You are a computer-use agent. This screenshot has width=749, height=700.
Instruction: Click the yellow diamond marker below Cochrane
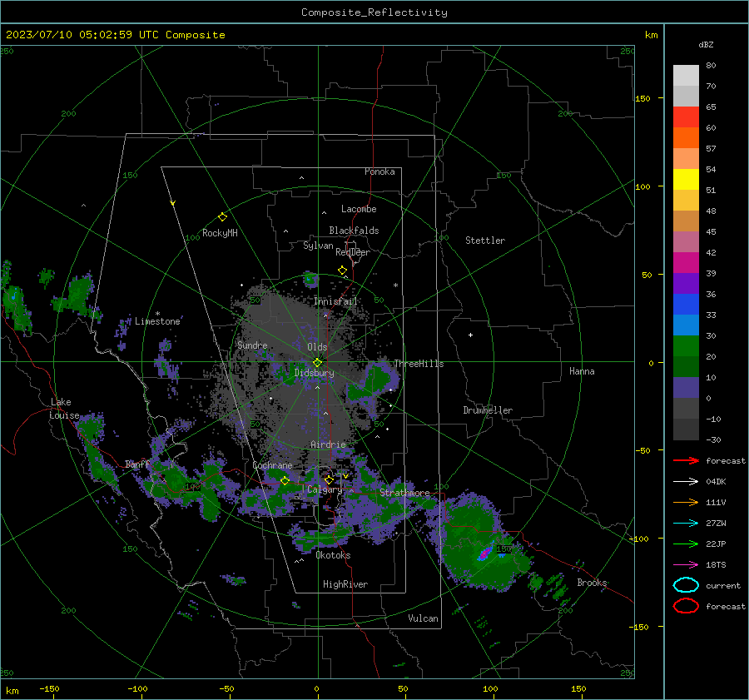pyautogui.click(x=285, y=481)
